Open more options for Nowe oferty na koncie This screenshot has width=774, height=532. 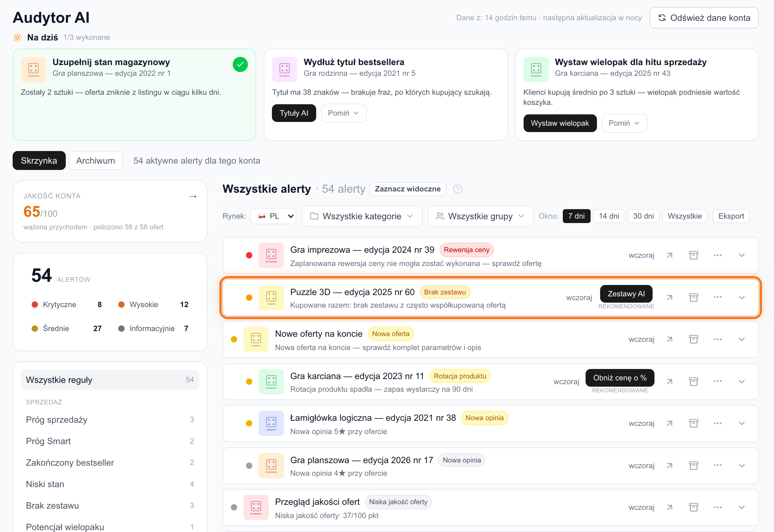tap(718, 339)
